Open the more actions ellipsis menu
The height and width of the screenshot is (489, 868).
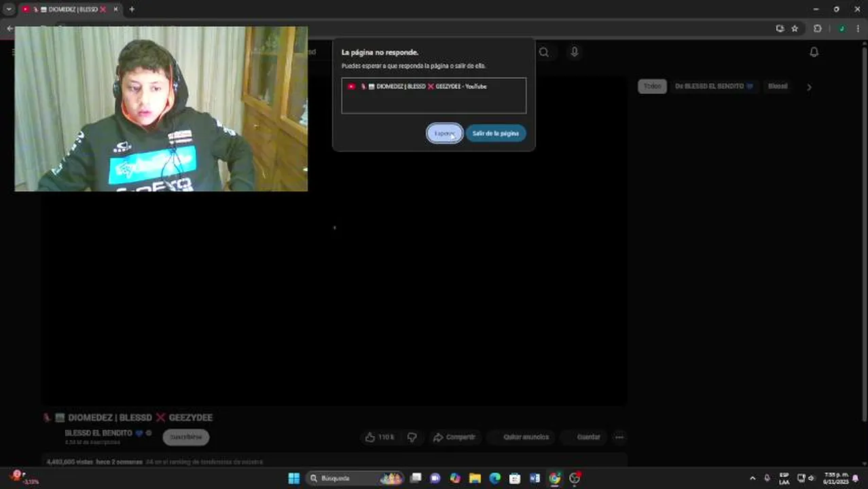pyautogui.click(x=619, y=437)
